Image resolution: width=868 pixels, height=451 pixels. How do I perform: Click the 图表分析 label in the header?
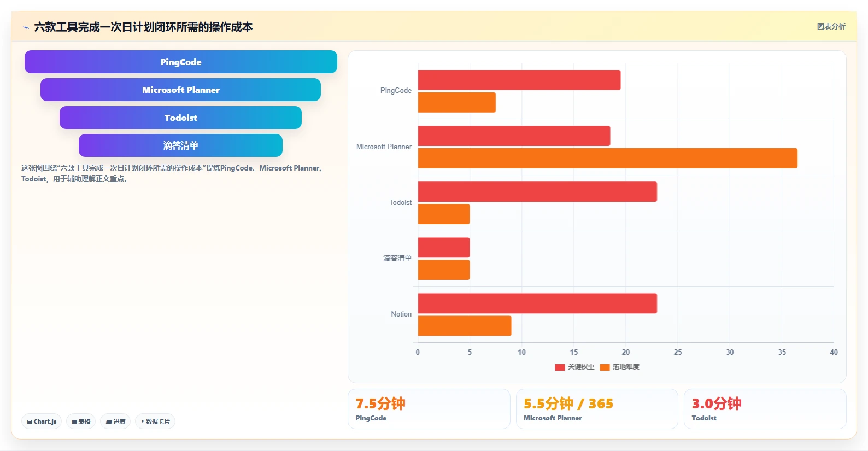[831, 26]
